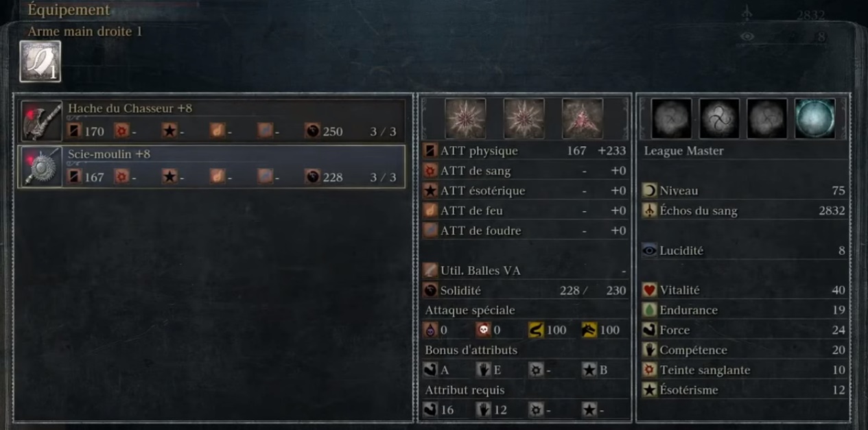Click the ATT de feu icon
The height and width of the screenshot is (430, 868).
(430, 211)
